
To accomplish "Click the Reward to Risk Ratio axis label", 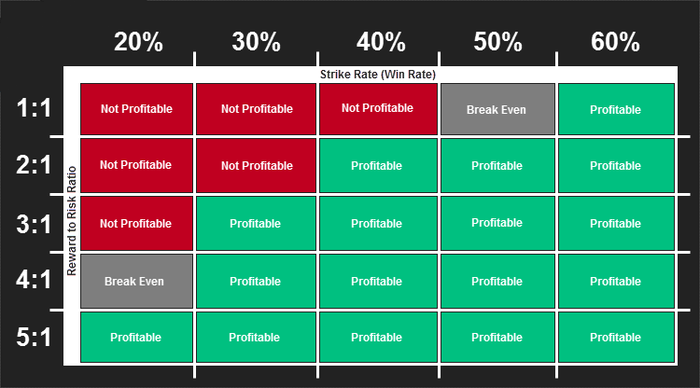I will (71, 221).
